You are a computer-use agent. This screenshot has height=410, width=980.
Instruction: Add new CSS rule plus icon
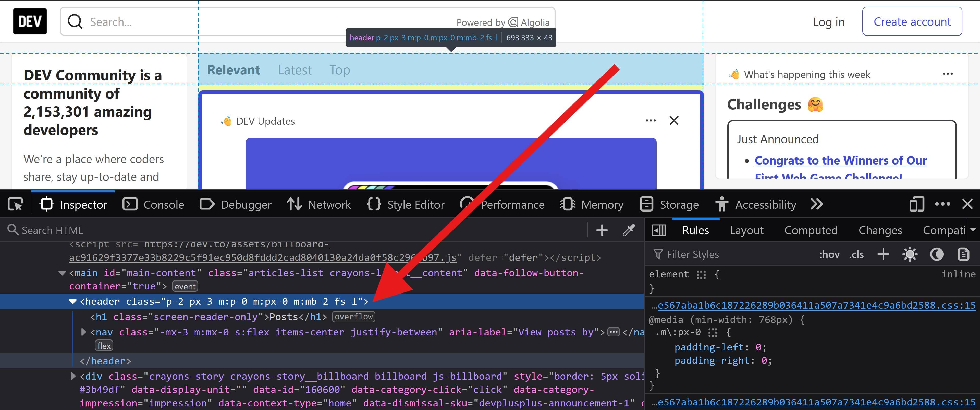[883, 254]
